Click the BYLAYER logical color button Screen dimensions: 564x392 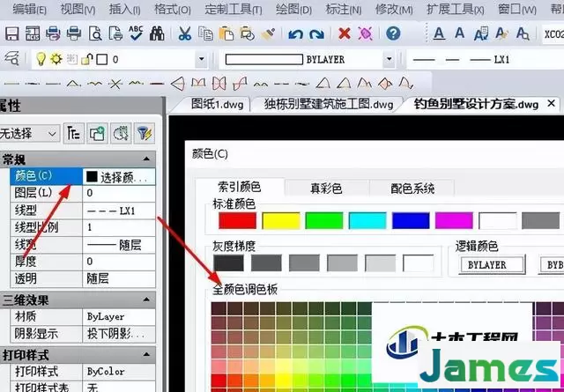[x=492, y=264]
